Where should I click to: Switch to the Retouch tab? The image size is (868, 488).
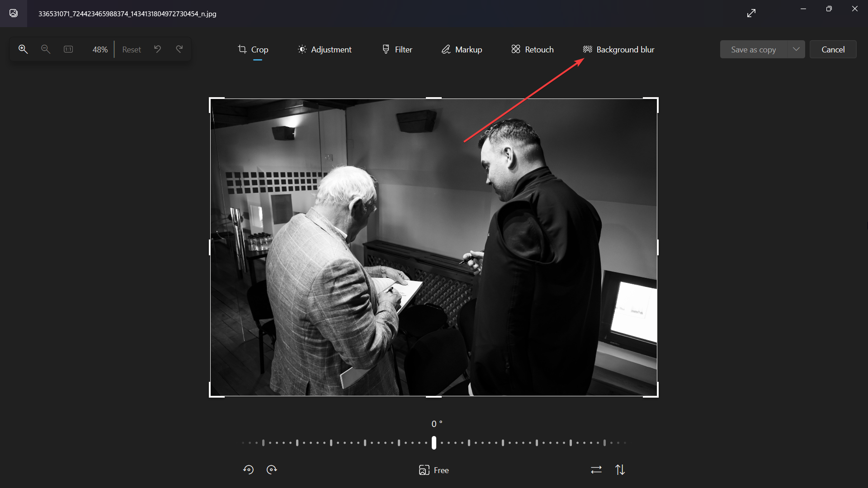pyautogui.click(x=532, y=49)
